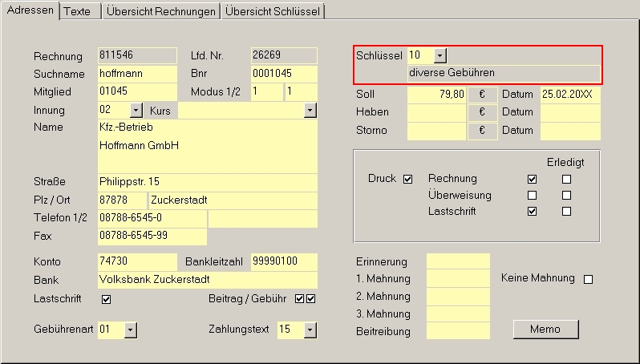Switch to the Texte tab
Image resolution: width=640 pixels, height=364 pixels.
[78, 11]
